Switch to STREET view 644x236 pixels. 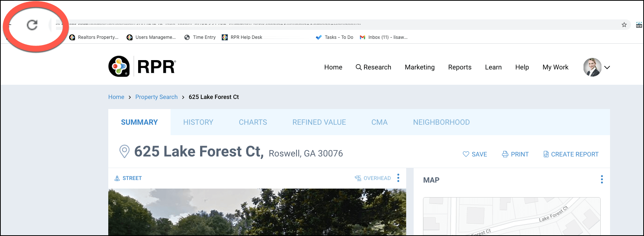coord(128,178)
